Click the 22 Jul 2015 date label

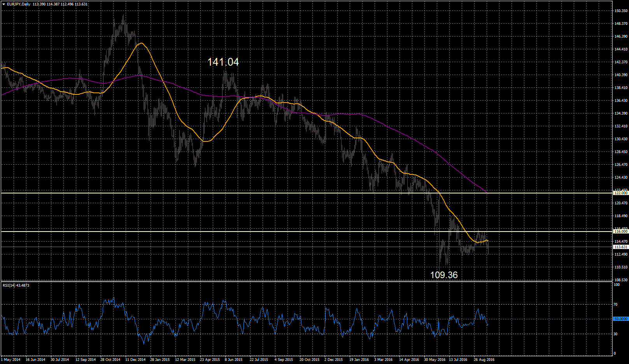[x=259, y=360]
